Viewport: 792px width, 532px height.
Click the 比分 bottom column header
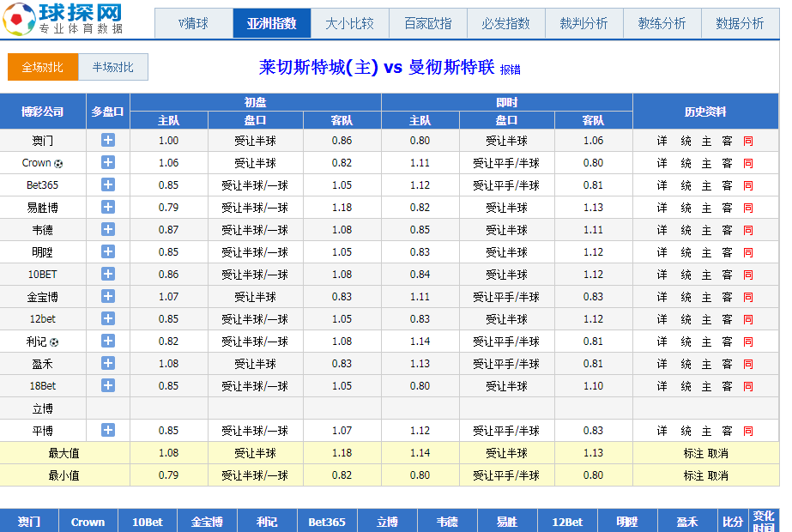pos(733,522)
